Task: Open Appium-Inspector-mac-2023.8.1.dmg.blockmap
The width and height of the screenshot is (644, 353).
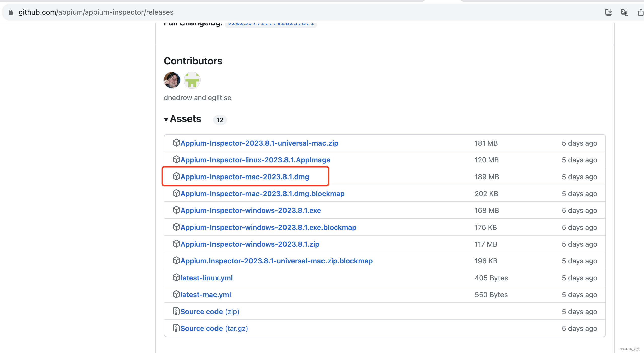Action: [262, 193]
